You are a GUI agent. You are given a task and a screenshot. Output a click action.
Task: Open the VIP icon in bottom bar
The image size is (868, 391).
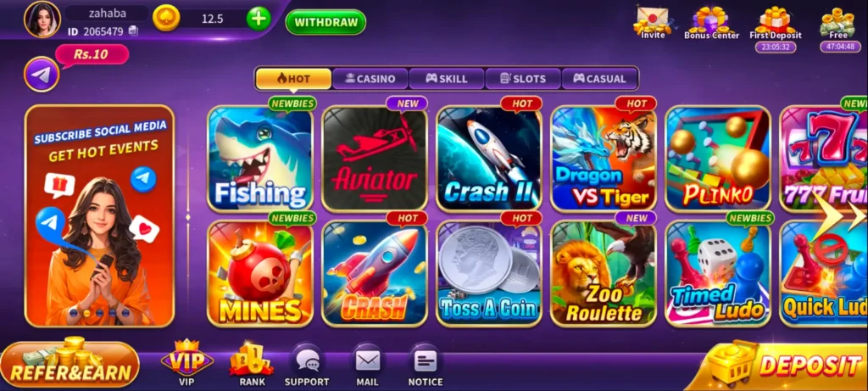pos(186,359)
